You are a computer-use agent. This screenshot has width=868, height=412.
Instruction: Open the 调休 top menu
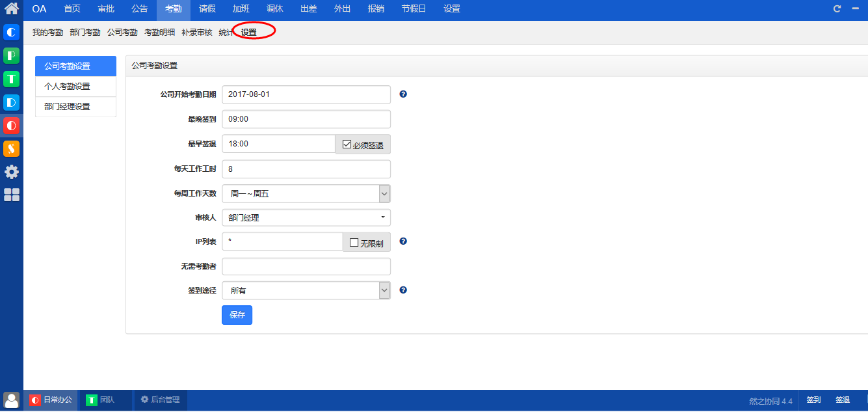click(x=275, y=9)
